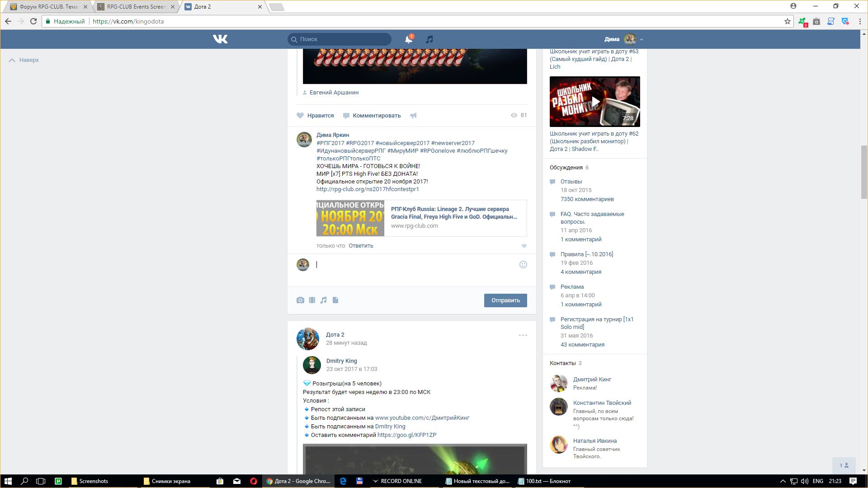
Task: Open the Windows action center icon
Action: click(853, 481)
